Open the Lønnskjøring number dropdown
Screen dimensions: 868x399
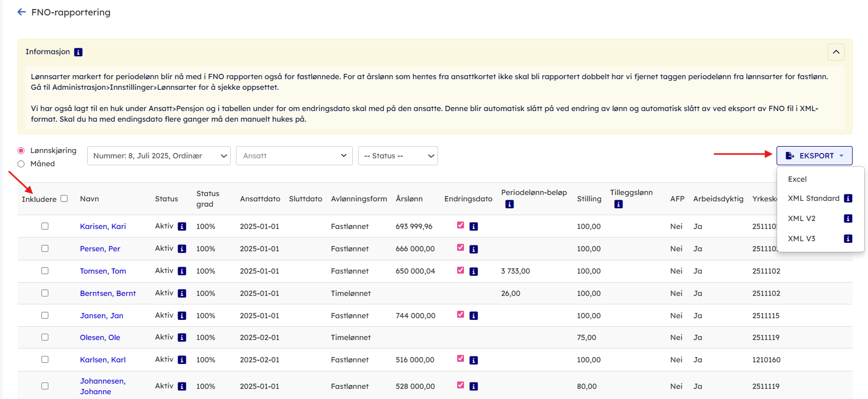coord(158,156)
